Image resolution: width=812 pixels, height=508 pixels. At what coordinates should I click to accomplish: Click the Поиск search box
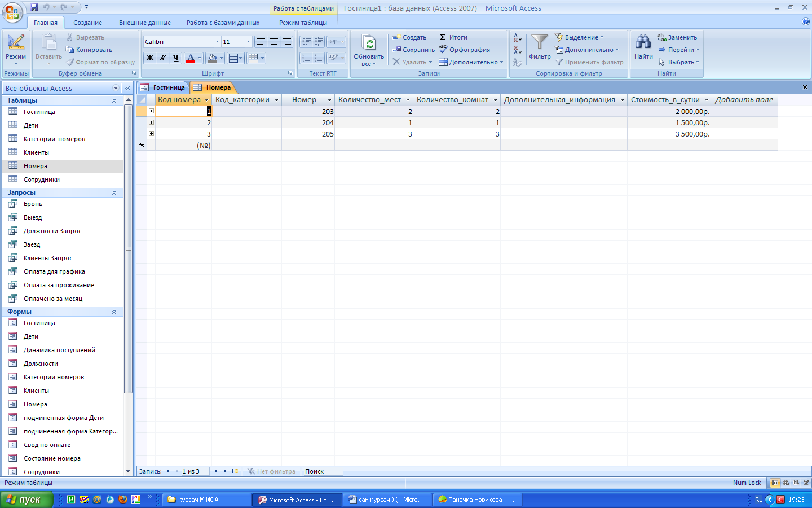(x=323, y=471)
